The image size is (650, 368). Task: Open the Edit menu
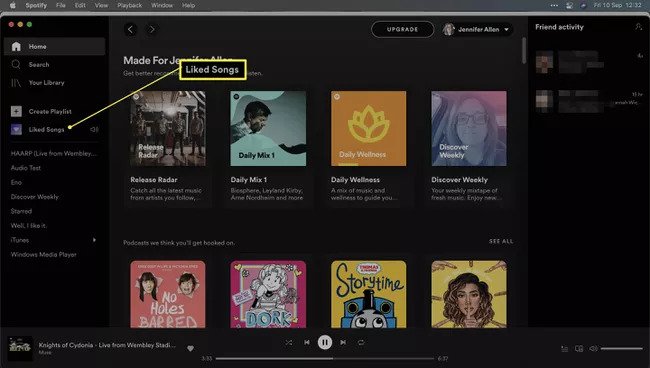(80, 5)
